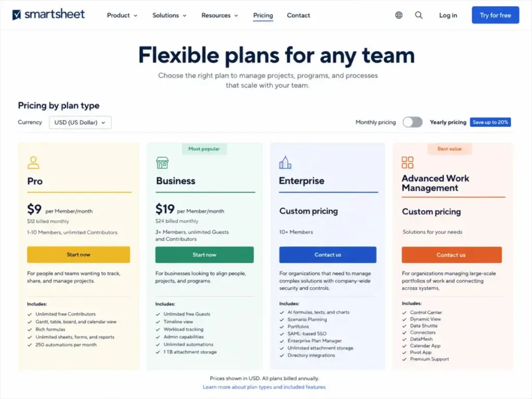The width and height of the screenshot is (532, 399).
Task: Click Contact us on Enterprise plan
Action: 328,255
